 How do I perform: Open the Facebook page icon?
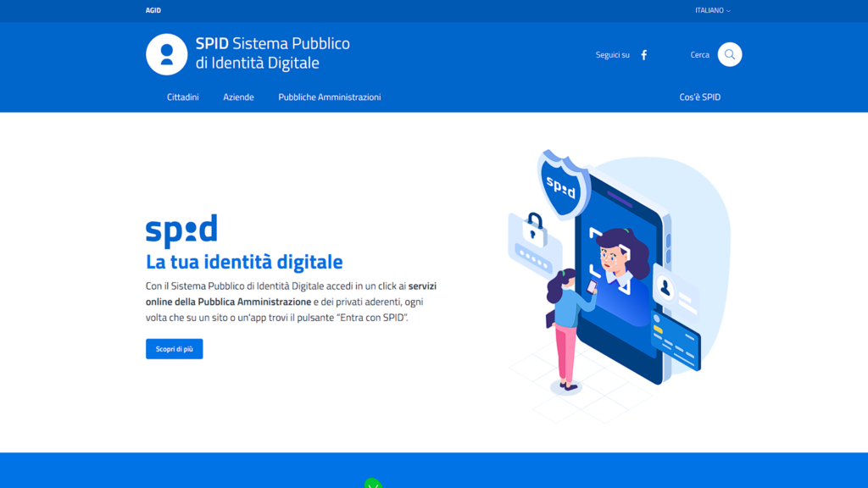click(x=644, y=55)
